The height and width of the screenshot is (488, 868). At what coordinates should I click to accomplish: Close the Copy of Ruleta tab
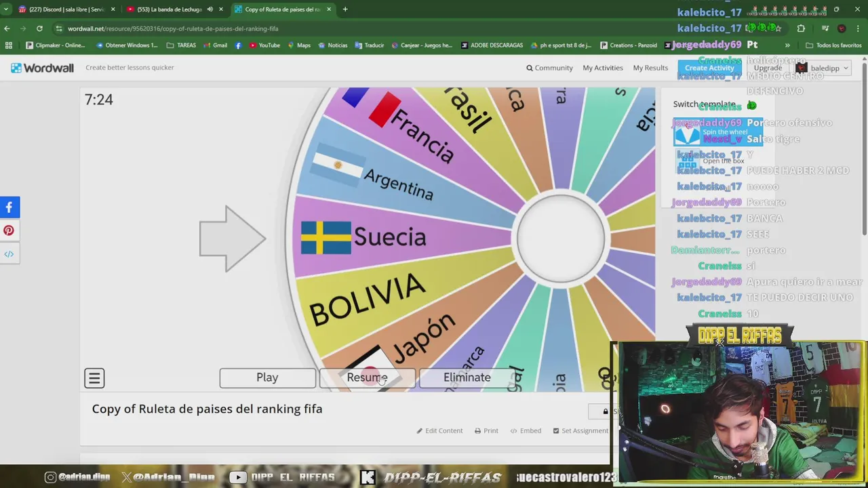click(x=330, y=9)
